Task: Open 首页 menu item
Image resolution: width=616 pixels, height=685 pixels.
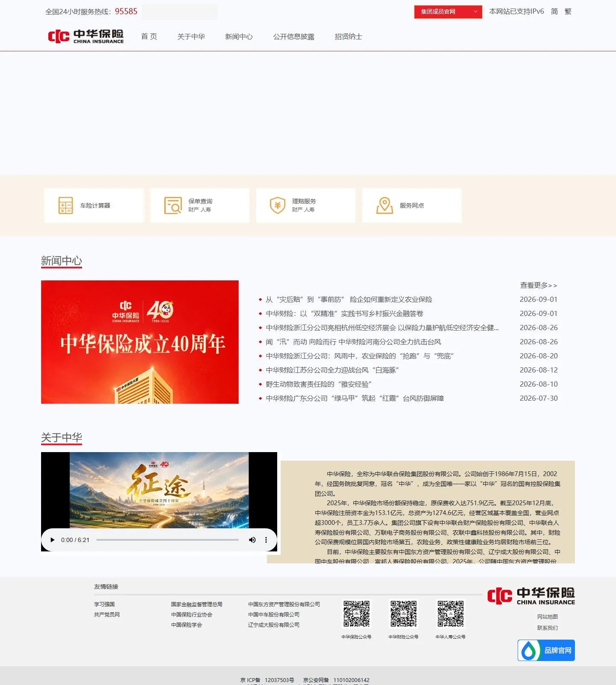Action: tap(149, 37)
